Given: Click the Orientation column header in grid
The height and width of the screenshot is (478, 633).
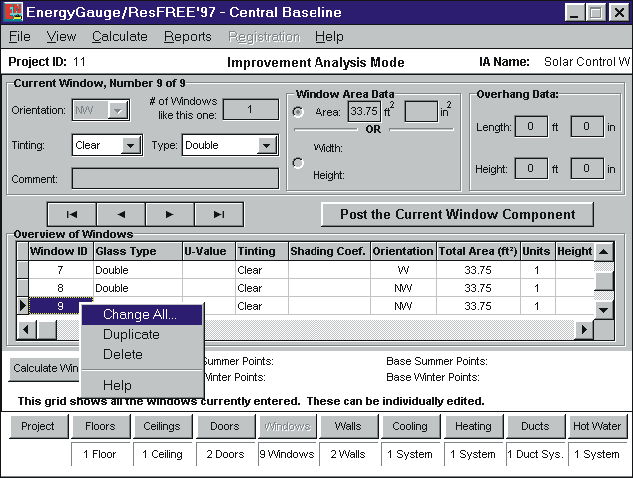Looking at the screenshot, I should (x=403, y=252).
